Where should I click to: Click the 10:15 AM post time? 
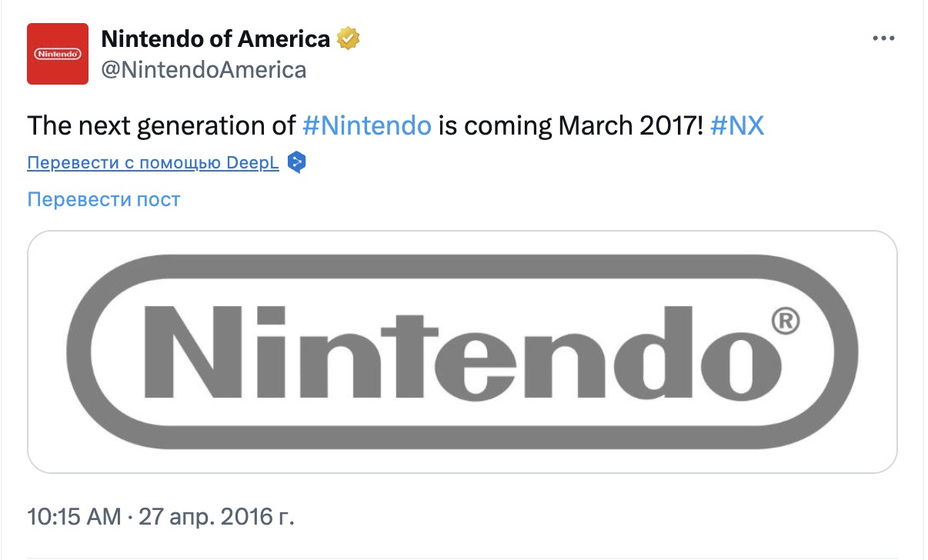tap(74, 516)
